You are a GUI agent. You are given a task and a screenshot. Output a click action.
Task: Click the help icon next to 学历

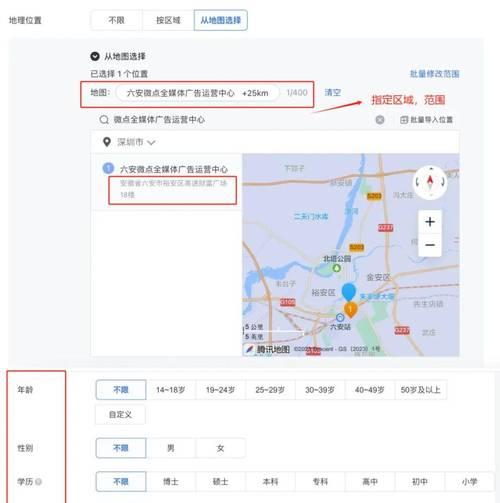click(39, 482)
